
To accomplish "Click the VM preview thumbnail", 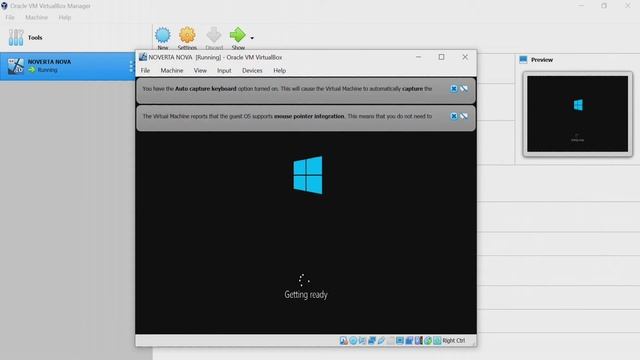I will pos(578,114).
